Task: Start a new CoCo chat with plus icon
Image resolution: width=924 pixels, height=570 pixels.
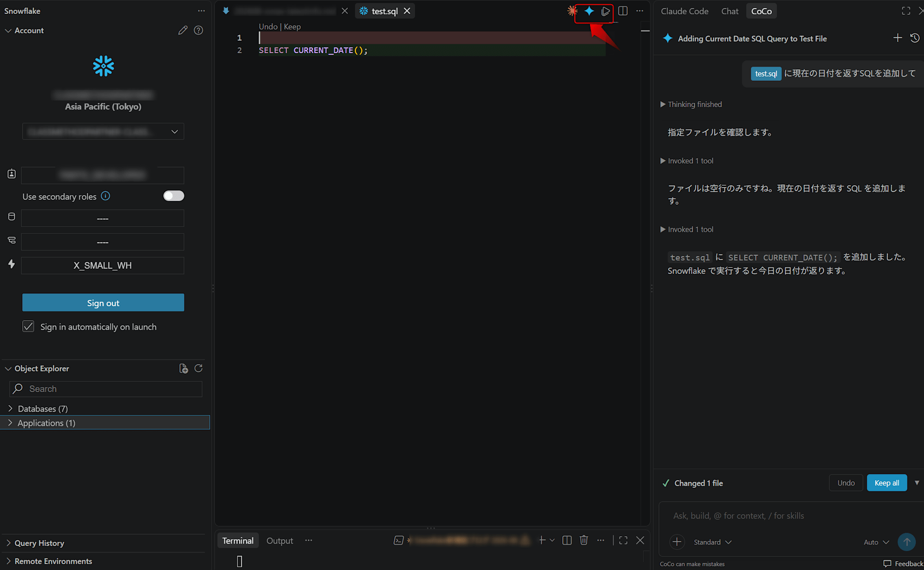Action: click(x=898, y=38)
